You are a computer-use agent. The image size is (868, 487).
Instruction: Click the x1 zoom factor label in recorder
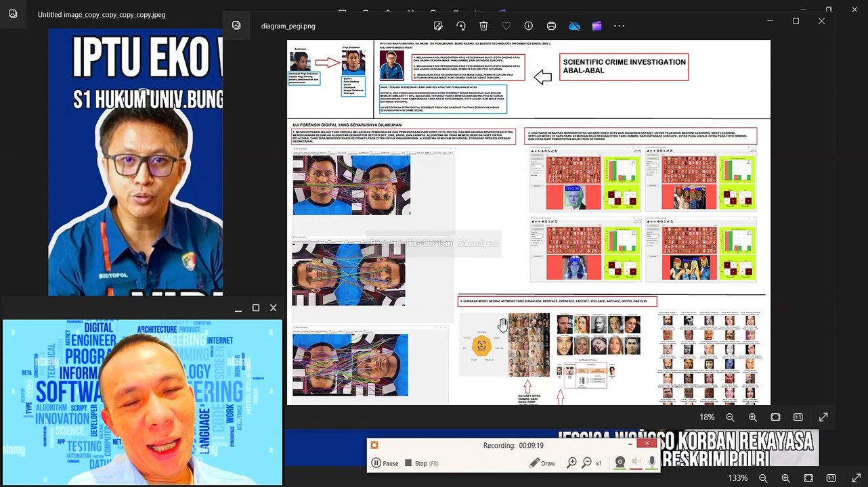point(599,463)
